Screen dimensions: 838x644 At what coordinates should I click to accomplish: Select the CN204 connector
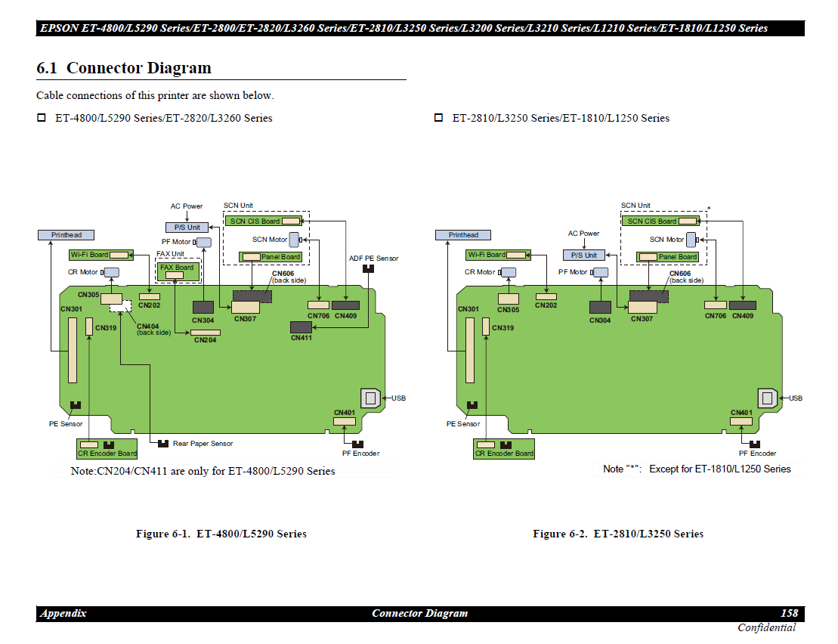(205, 333)
